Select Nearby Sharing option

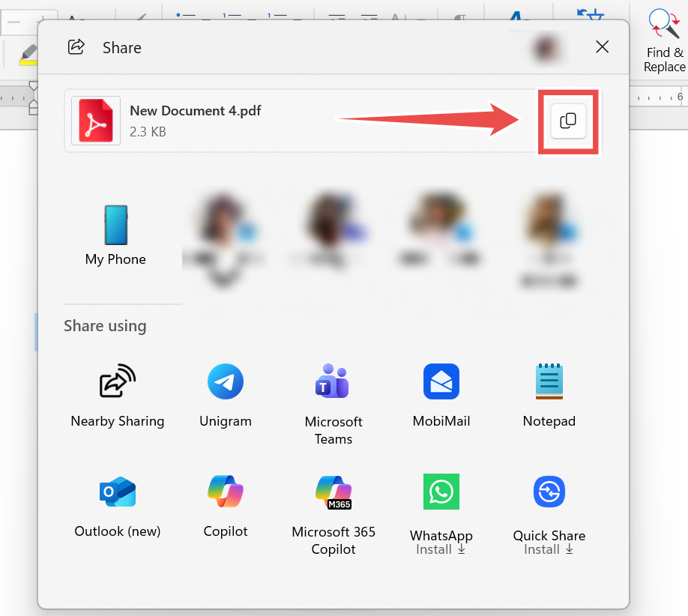pyautogui.click(x=117, y=396)
